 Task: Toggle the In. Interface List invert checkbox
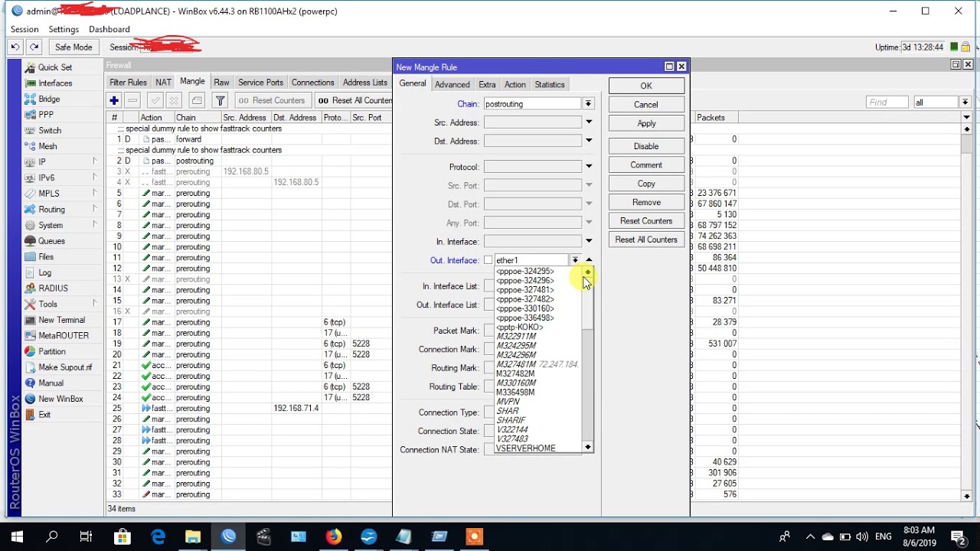tap(488, 286)
